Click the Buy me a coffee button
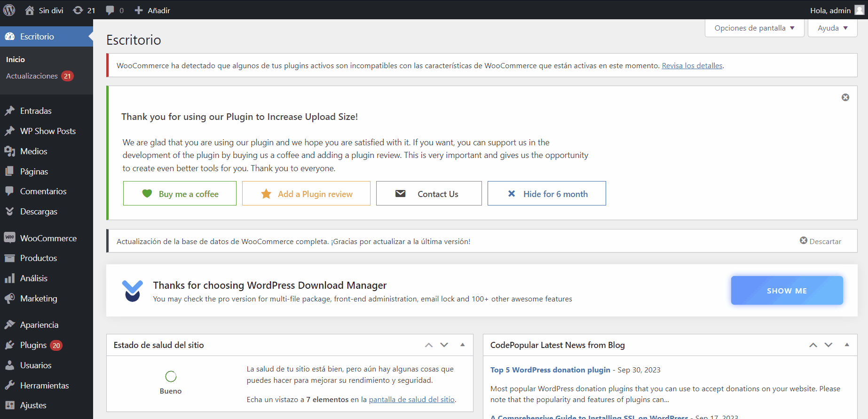 click(180, 194)
